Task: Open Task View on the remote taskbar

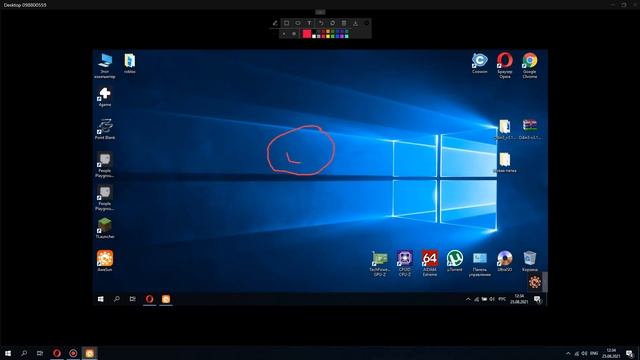Action: coord(133,299)
